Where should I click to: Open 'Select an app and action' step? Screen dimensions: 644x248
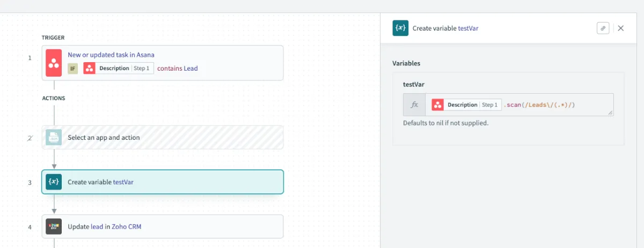pos(163,138)
